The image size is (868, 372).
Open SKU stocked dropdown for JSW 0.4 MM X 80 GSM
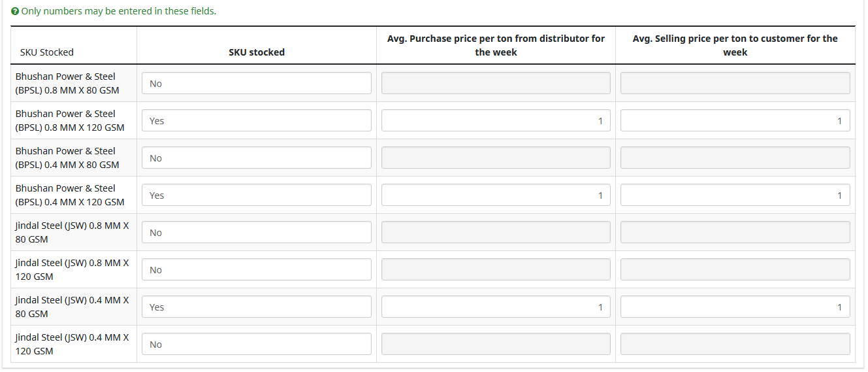256,307
